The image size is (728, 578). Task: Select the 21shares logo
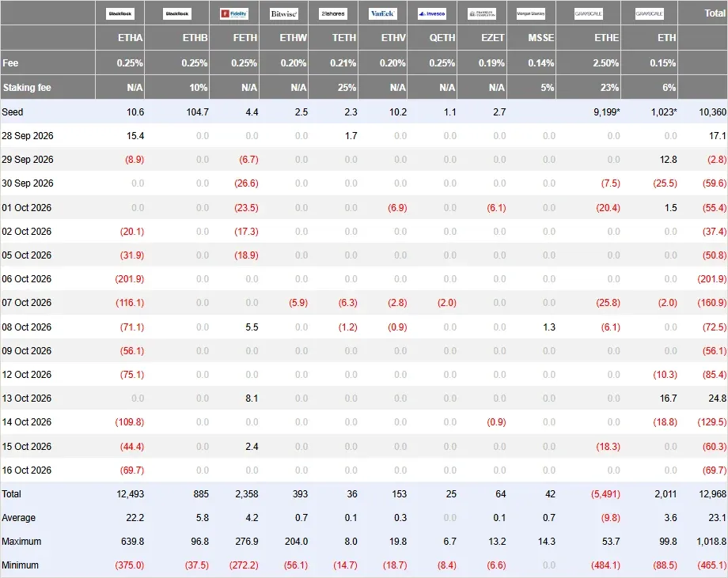tap(333, 13)
